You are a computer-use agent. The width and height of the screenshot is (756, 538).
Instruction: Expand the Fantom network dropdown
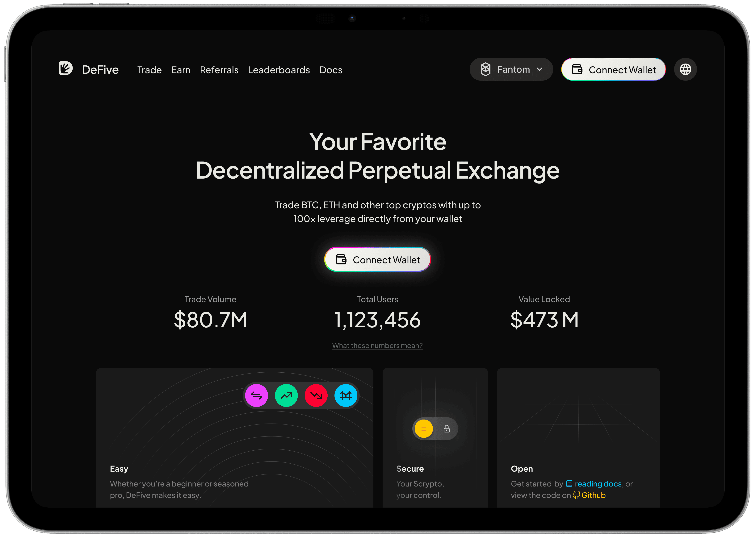(511, 69)
